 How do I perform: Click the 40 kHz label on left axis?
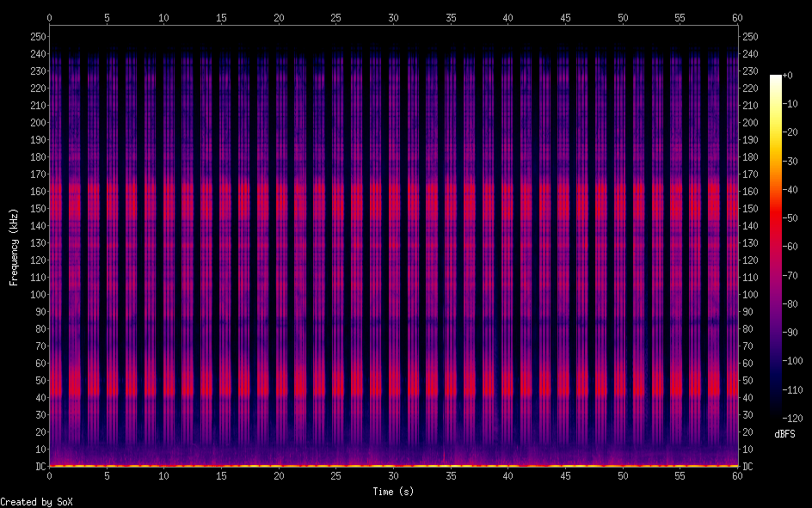click(x=40, y=398)
